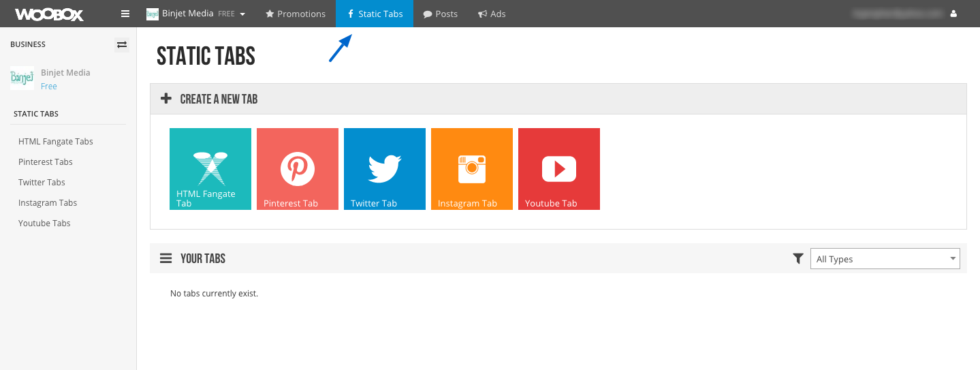Click the user profile icon

pyautogui.click(x=953, y=14)
